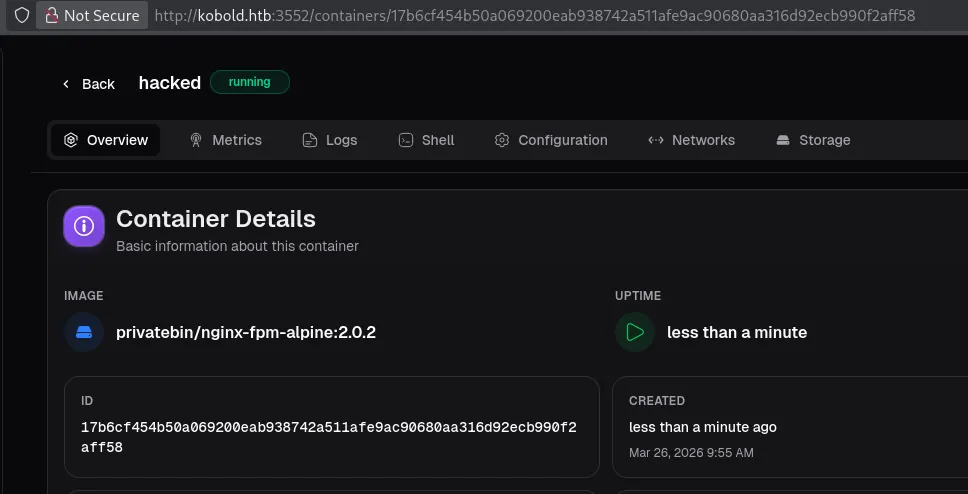Screen dimensions: 968x494
Task: Click the Shell tab terminal icon
Action: 405,140
